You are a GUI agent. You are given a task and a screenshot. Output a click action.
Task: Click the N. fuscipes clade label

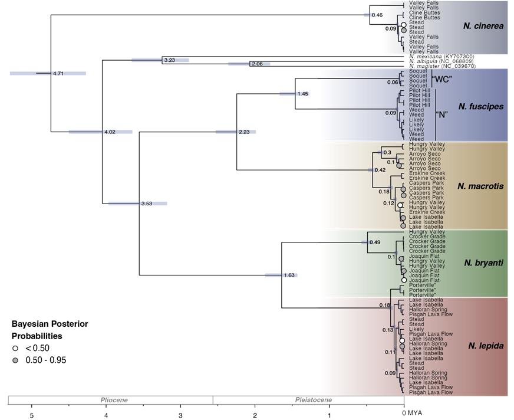[x=480, y=107]
